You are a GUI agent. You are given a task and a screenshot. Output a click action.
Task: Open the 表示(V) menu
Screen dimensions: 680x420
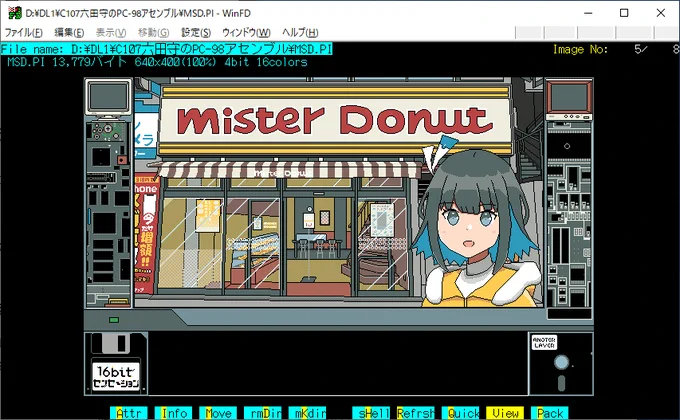coord(111,33)
